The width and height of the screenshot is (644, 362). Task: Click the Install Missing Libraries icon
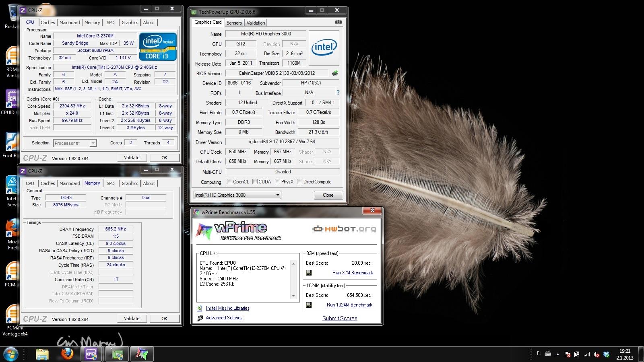(x=200, y=309)
